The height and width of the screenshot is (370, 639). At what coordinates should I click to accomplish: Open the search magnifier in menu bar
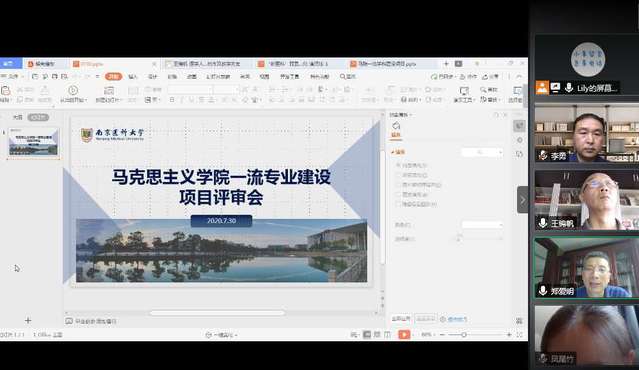coord(343,77)
